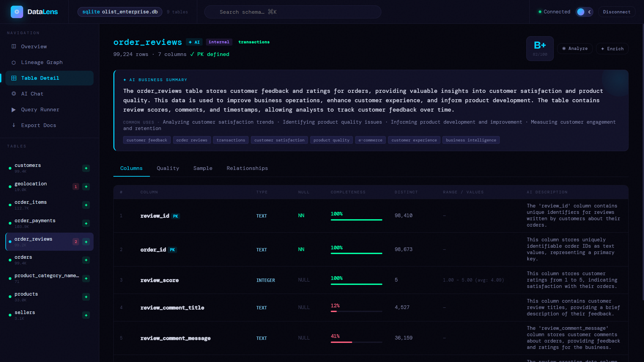Image resolution: width=644 pixels, height=362 pixels.
Task: Click the AI badge next to table title
Action: pos(194,42)
